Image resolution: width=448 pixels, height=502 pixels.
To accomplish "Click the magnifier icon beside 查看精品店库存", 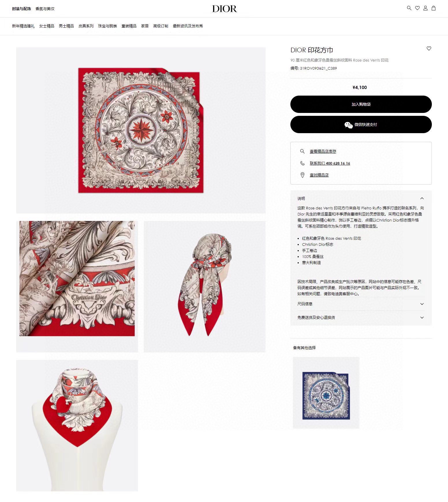I will (x=302, y=151).
